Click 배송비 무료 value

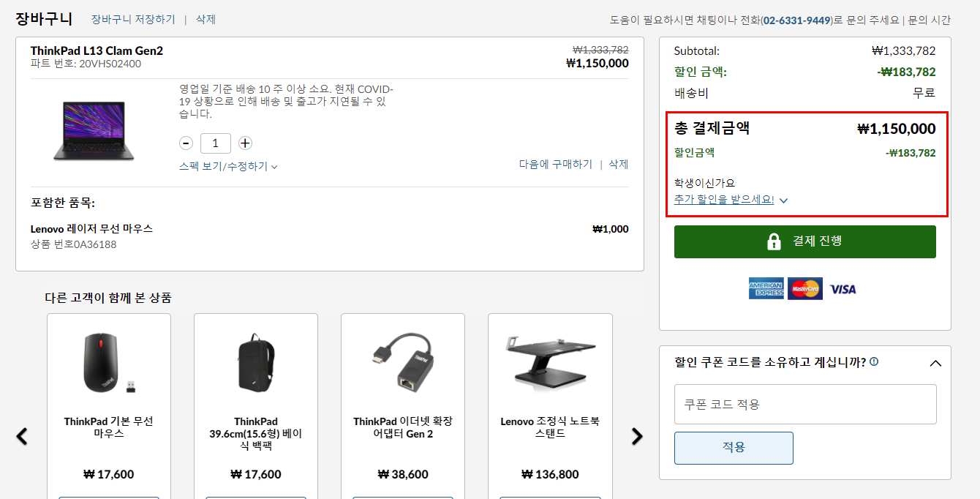pyautogui.click(x=924, y=93)
